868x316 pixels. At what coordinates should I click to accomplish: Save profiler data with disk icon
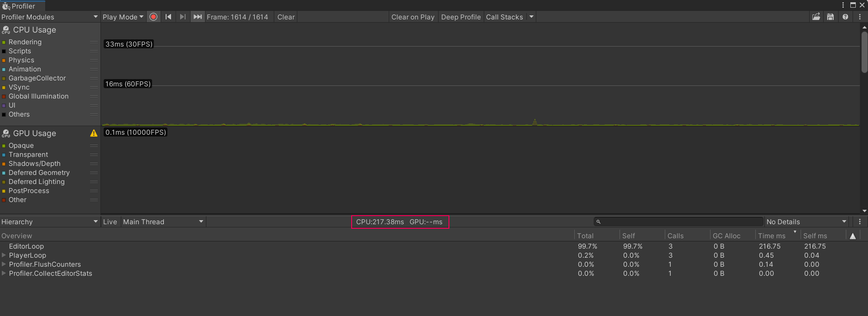(830, 17)
